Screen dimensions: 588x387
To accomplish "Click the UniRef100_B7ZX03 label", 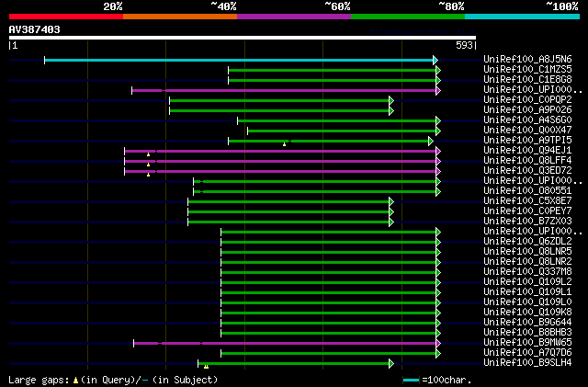I will point(527,222).
